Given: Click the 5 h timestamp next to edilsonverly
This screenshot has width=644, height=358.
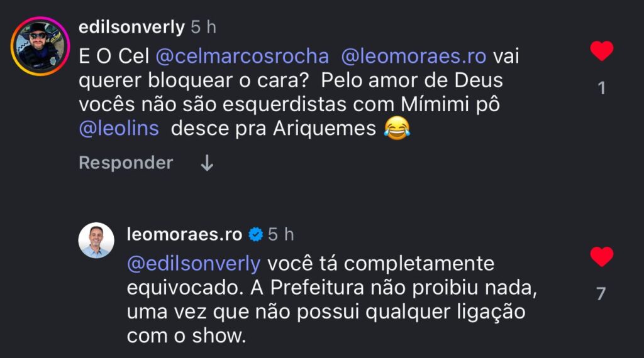Looking at the screenshot, I should point(203,27).
